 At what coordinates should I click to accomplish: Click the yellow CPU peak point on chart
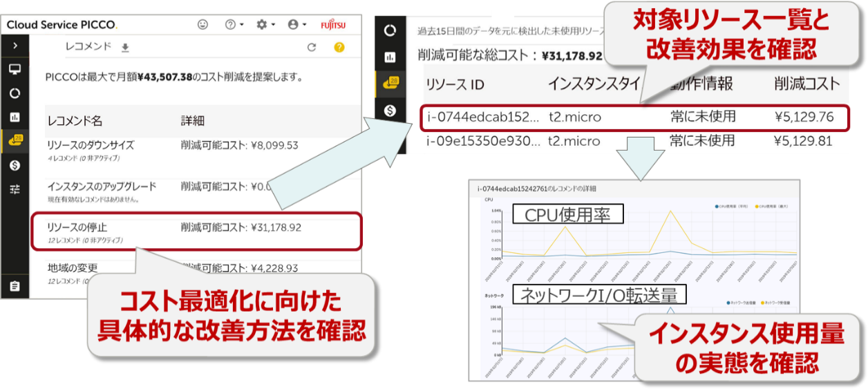pyautogui.click(x=669, y=211)
